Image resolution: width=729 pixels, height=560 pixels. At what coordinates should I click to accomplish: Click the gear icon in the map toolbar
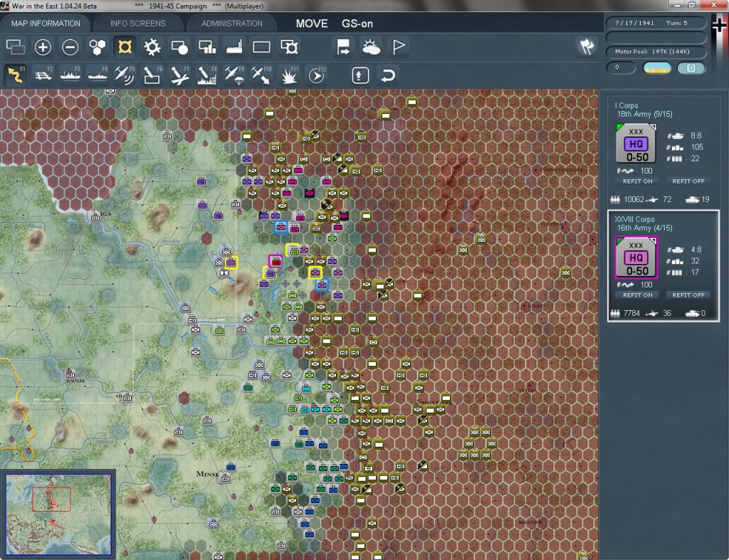(152, 47)
